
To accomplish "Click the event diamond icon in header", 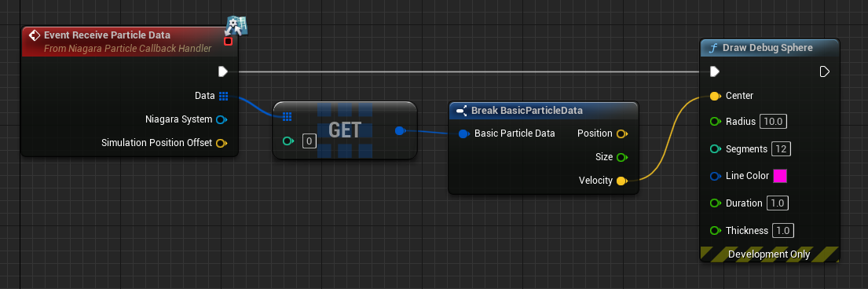I will 35,35.
